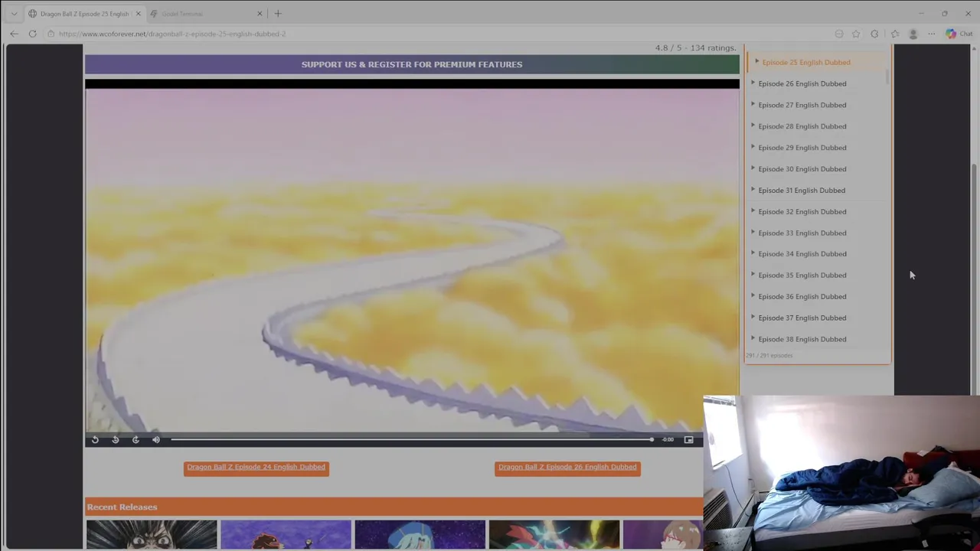Click the Recent Releases heading
Image resolution: width=980 pixels, height=551 pixels.
pyautogui.click(x=122, y=507)
